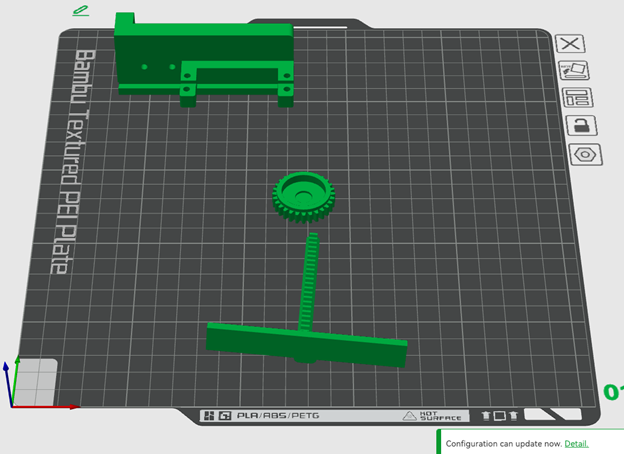Click the green plate number 01
This screenshot has height=454, width=624.
click(x=612, y=392)
